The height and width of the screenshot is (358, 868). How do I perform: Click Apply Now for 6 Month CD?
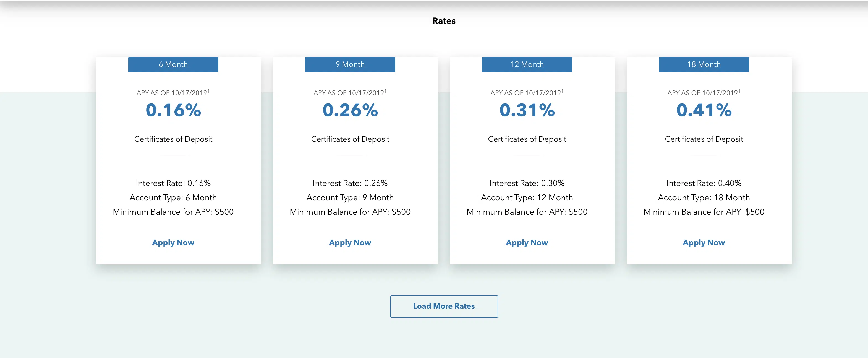click(x=173, y=242)
